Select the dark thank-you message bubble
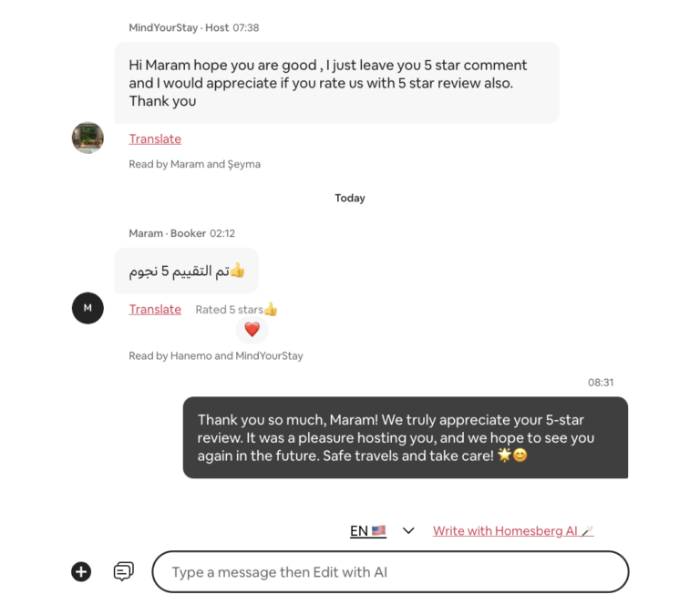Screen dimensions: 700x615 (x=406, y=437)
